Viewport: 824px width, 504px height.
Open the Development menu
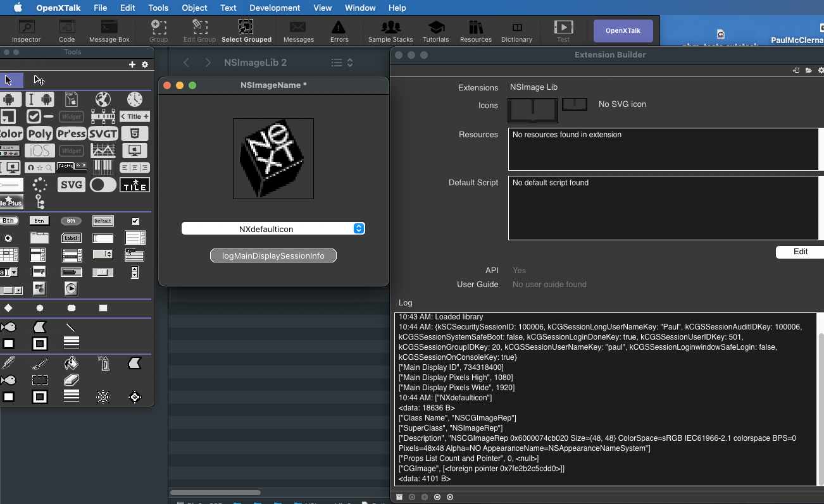pyautogui.click(x=275, y=8)
